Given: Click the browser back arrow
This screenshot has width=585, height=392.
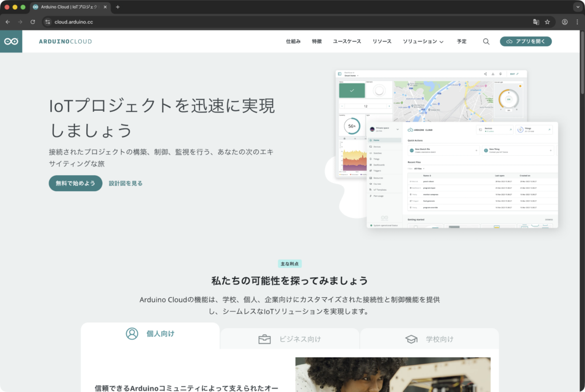Looking at the screenshot, I should click(x=7, y=22).
